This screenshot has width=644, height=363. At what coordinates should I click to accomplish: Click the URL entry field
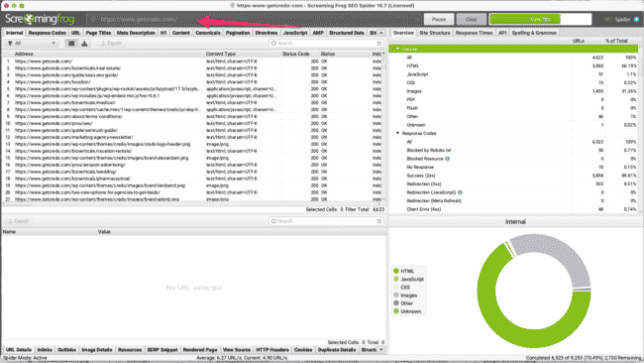pos(254,19)
